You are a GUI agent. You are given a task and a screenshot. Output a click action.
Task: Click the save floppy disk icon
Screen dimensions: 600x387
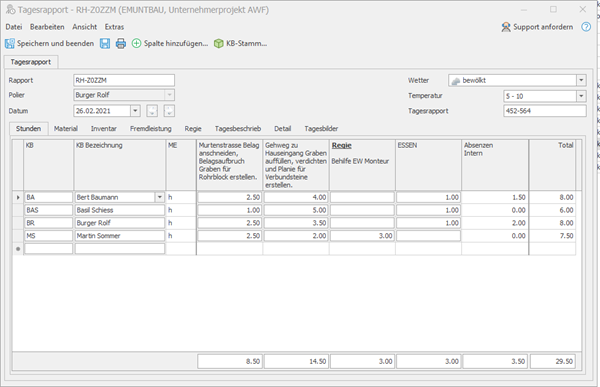click(x=105, y=44)
